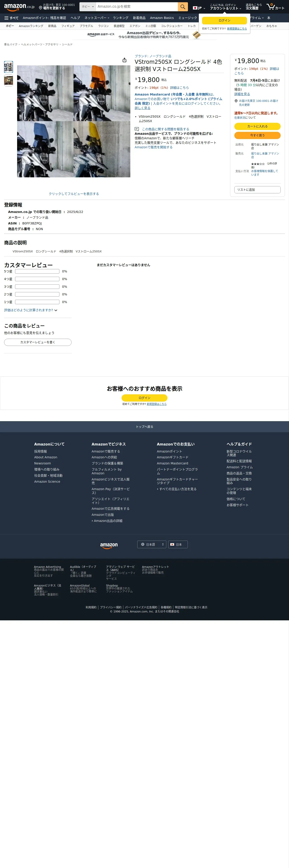
Task: Click カートに入れる button
Action: [x=257, y=126]
